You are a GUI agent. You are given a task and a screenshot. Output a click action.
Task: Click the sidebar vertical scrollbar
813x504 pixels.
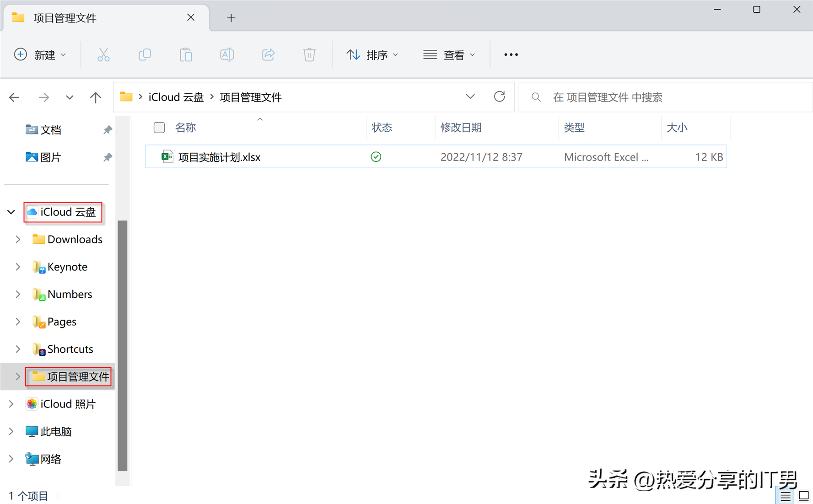pyautogui.click(x=122, y=345)
